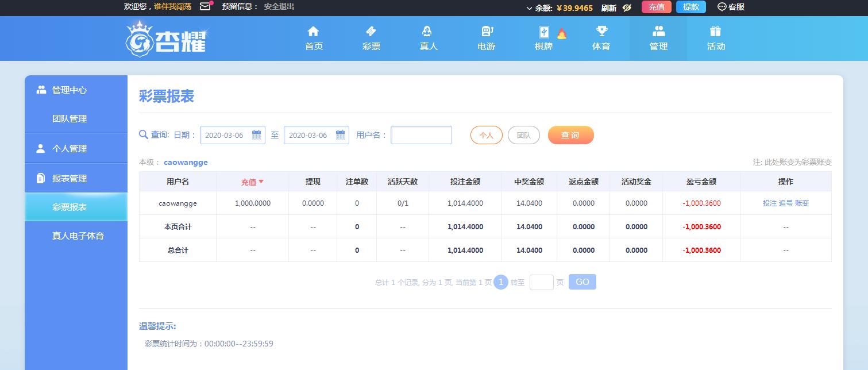The image size is (868, 370).
Task: Click 安全退出 logout link
Action: [x=279, y=7]
